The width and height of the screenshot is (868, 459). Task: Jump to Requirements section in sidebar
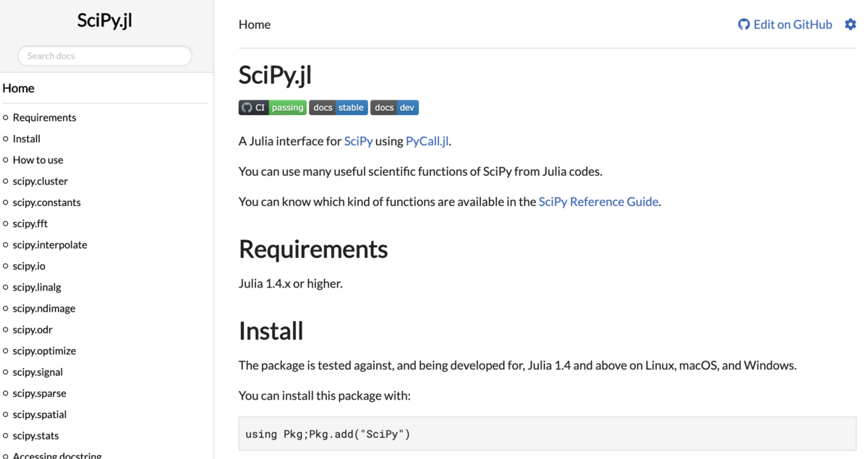pos(44,117)
